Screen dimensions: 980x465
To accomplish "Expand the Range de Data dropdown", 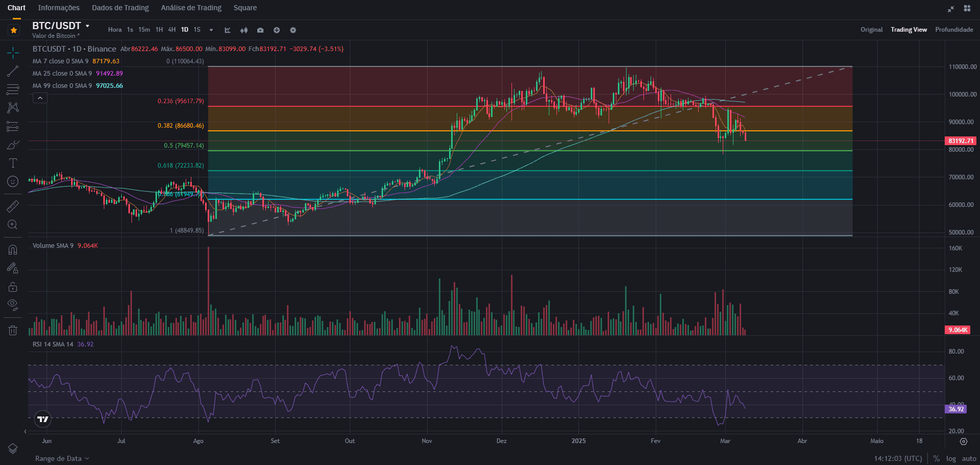I will pos(62,458).
